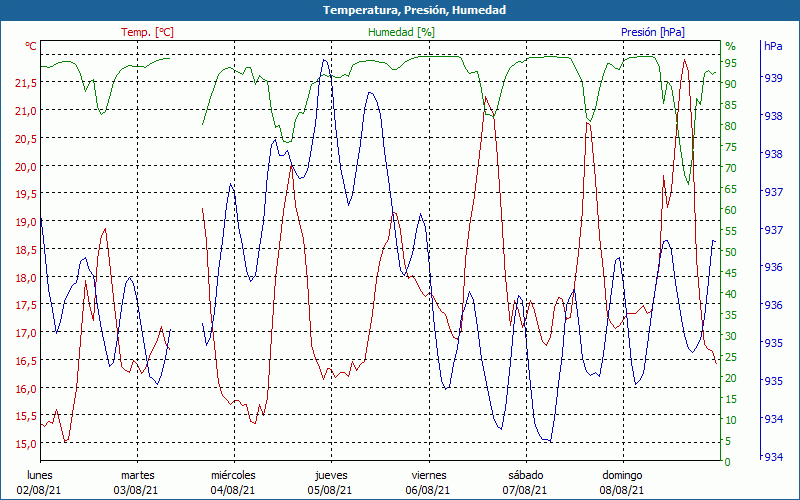Click the 'domingo 08/08/21' date label
The image size is (800, 500).
[x=622, y=483]
